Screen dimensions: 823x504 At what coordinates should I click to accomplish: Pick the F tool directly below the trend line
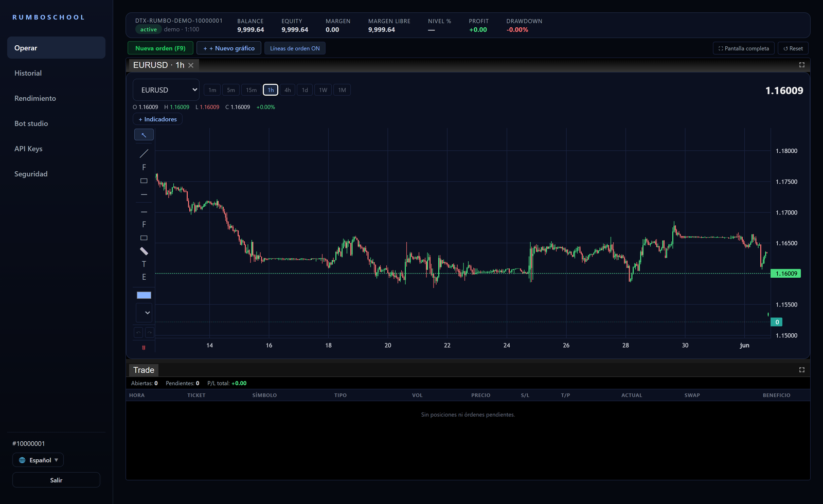(x=144, y=168)
